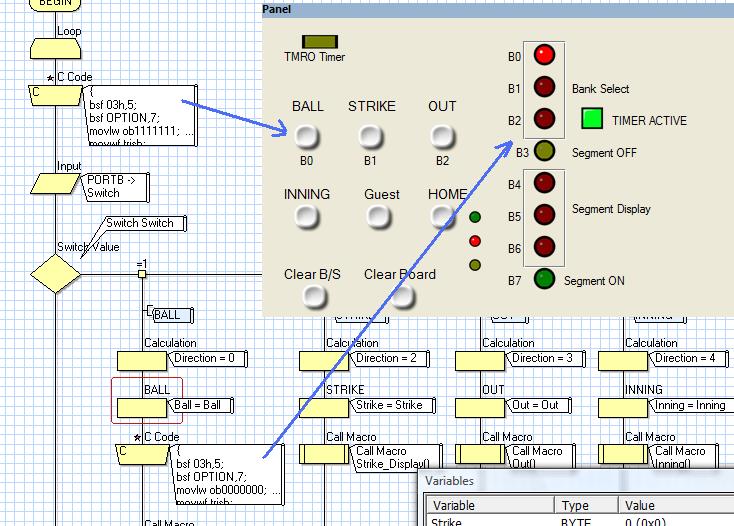734x526 pixels.
Task: Click the small green LED beside HOME
Action: (x=475, y=217)
